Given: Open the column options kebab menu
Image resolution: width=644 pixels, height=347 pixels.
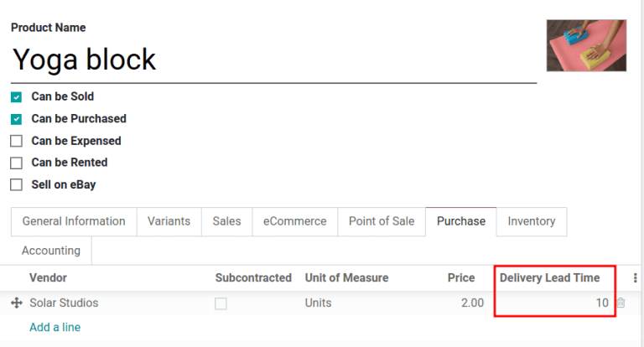Looking at the screenshot, I should tap(635, 278).
